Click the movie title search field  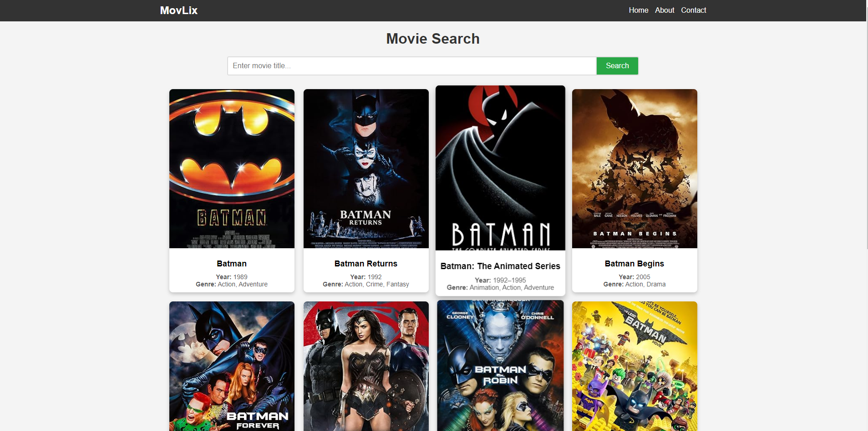pos(411,66)
